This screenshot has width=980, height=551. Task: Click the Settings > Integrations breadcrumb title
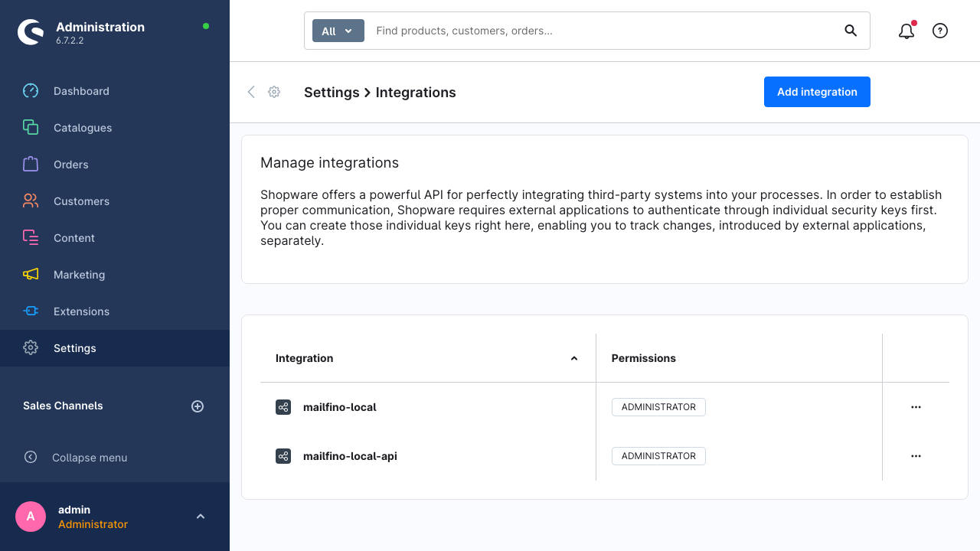(380, 93)
